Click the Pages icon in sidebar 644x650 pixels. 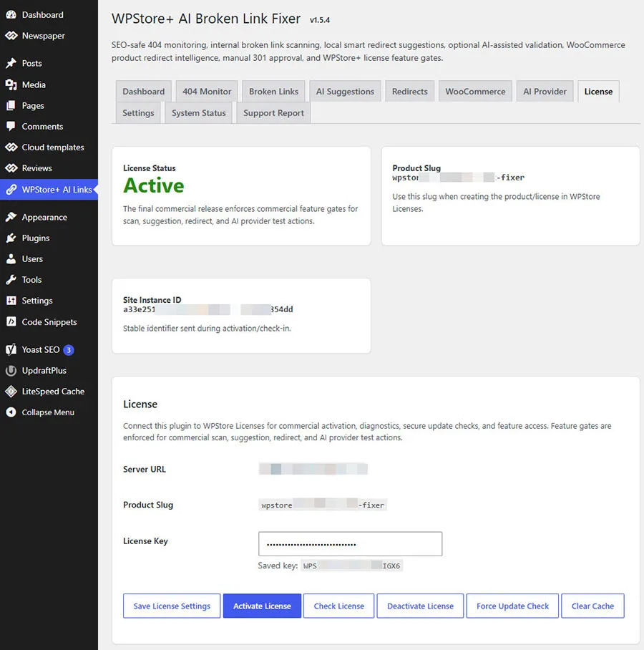[x=11, y=106]
